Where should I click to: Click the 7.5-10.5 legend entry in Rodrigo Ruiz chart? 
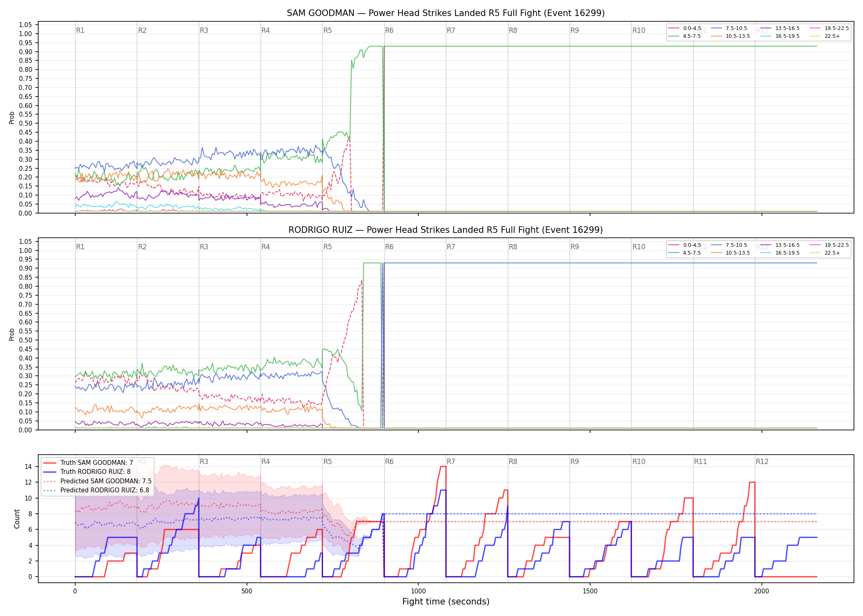click(x=729, y=245)
